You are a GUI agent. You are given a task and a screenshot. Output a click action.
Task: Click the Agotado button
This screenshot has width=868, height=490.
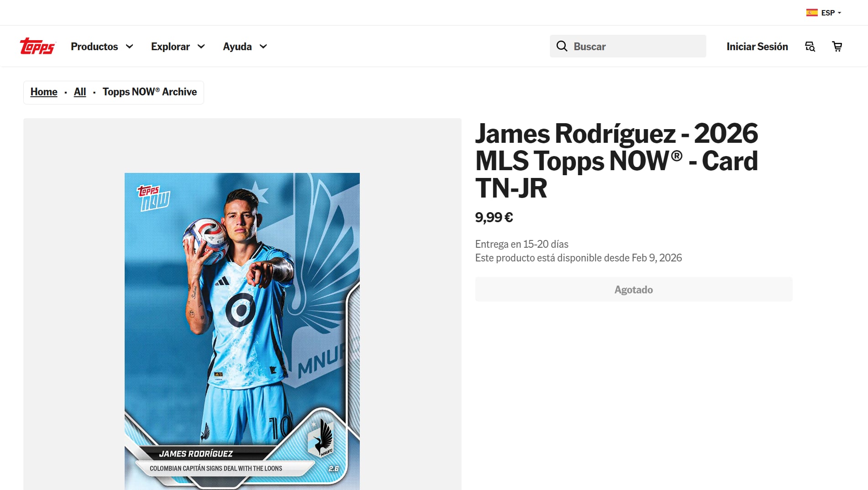pyautogui.click(x=633, y=289)
